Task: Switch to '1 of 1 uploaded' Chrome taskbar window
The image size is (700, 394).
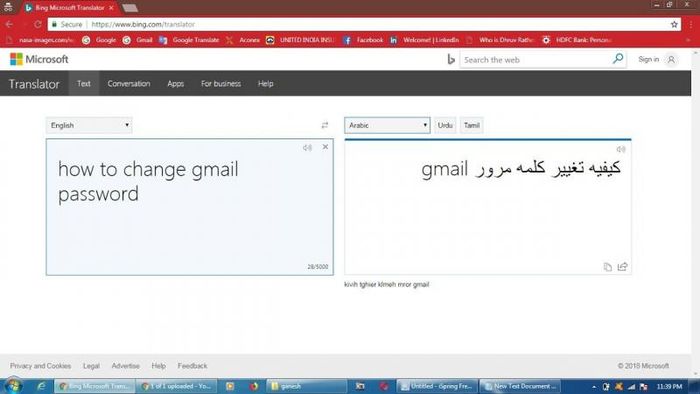Action: (x=177, y=386)
